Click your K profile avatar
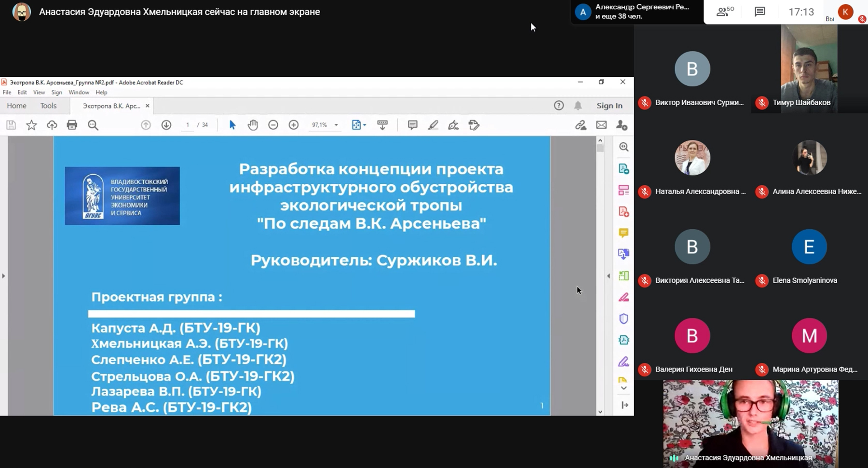 tap(845, 12)
